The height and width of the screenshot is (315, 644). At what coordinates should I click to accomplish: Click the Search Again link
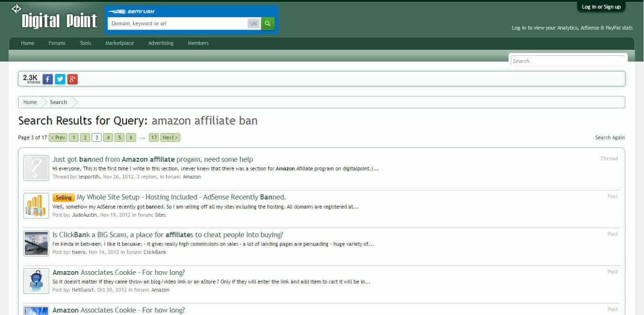tap(610, 137)
